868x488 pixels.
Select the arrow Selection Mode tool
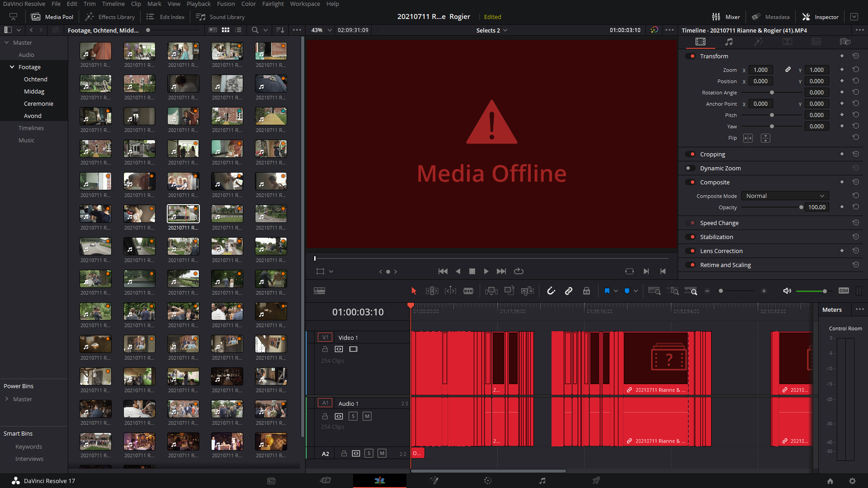click(x=414, y=291)
